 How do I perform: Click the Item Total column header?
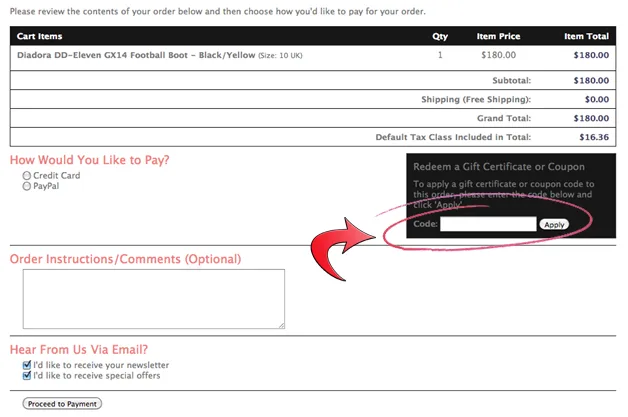click(586, 36)
